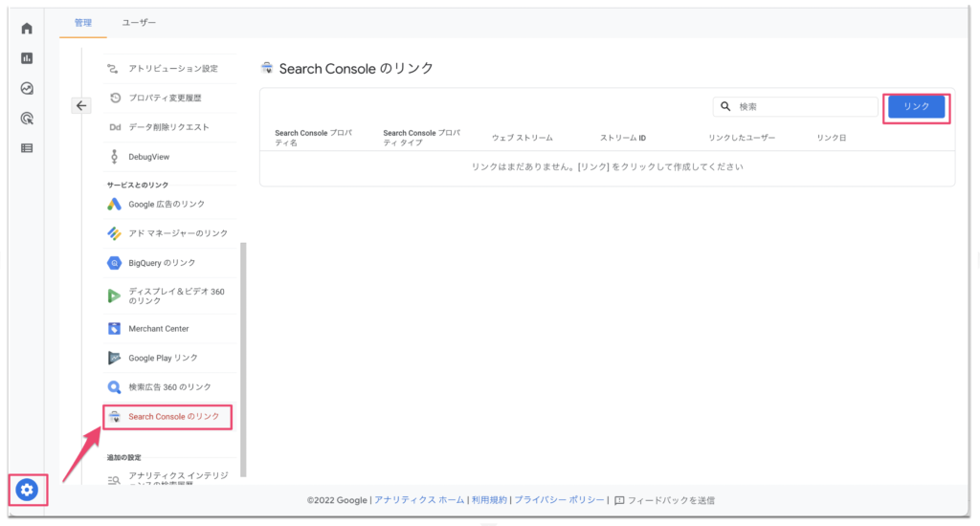This screenshot has width=980, height=526.
Task: Open the Advertising icon in left rail
Action: (27, 119)
